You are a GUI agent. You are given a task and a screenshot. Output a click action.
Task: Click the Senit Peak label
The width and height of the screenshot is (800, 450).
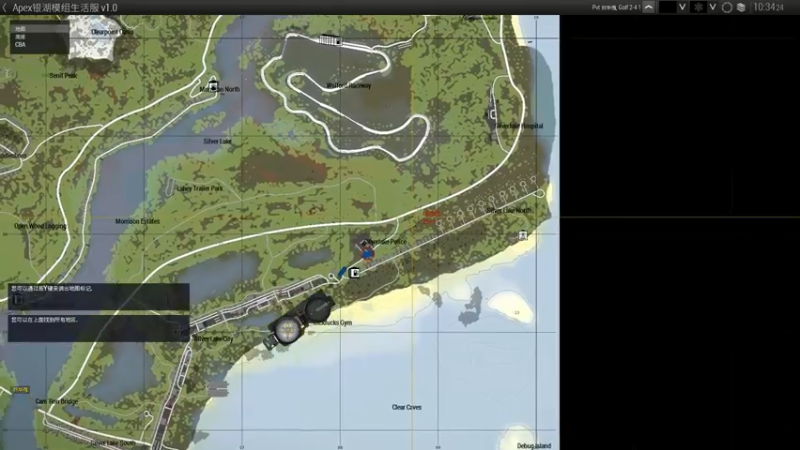point(63,76)
